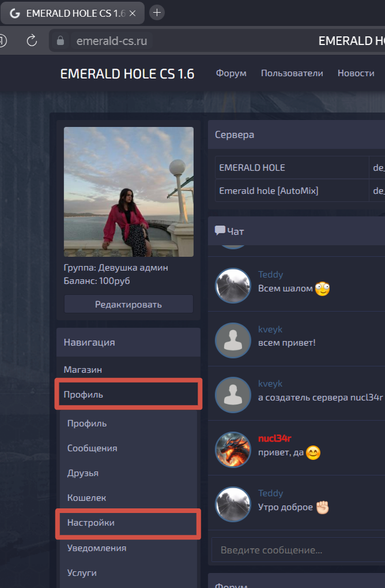Open kveyk's name above всем привет!

[x=270, y=329]
